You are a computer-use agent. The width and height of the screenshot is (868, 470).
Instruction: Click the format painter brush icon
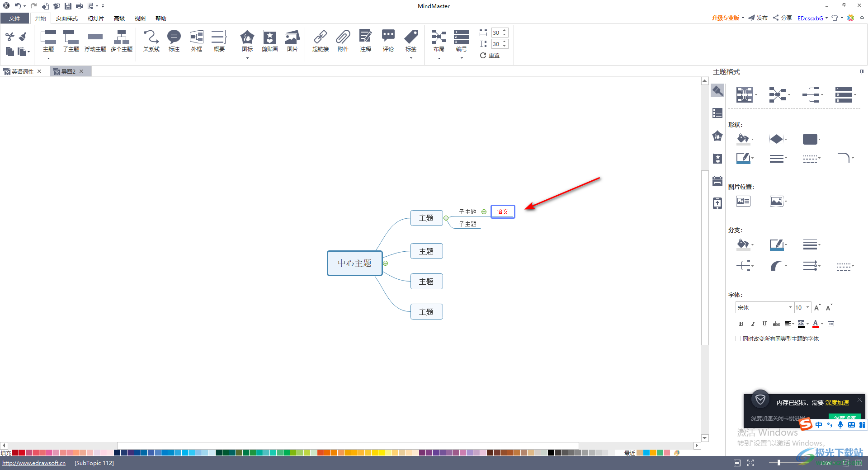[x=23, y=37]
